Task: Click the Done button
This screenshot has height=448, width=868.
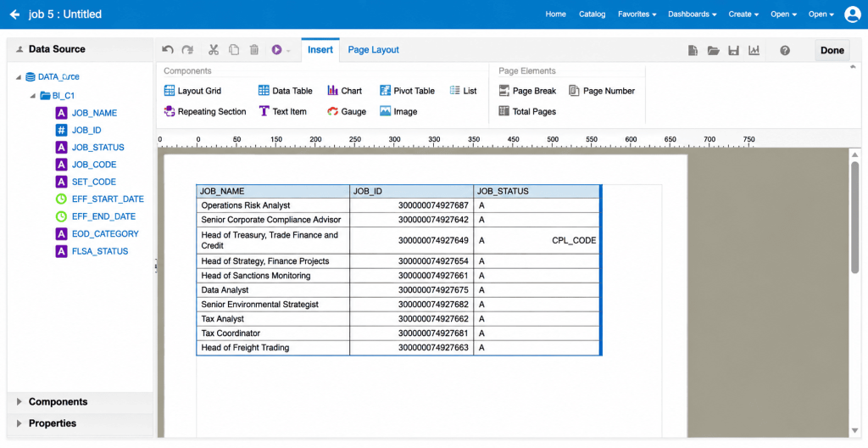Action: pyautogui.click(x=832, y=50)
